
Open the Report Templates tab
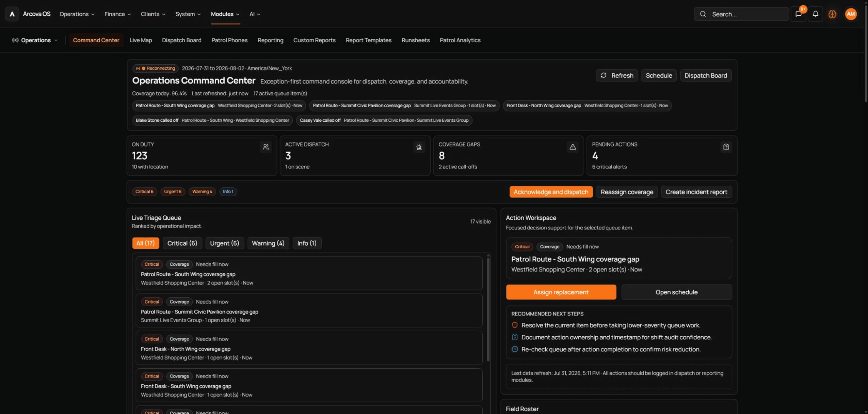pos(368,40)
